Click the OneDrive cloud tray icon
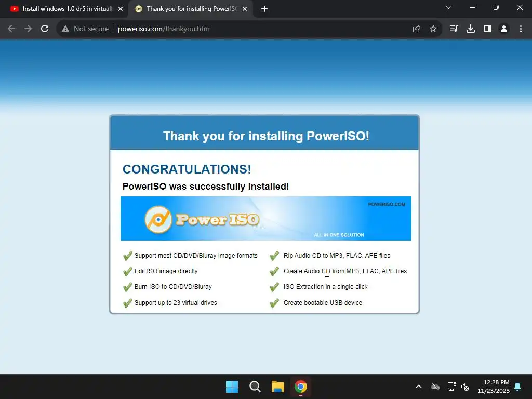 click(x=435, y=387)
